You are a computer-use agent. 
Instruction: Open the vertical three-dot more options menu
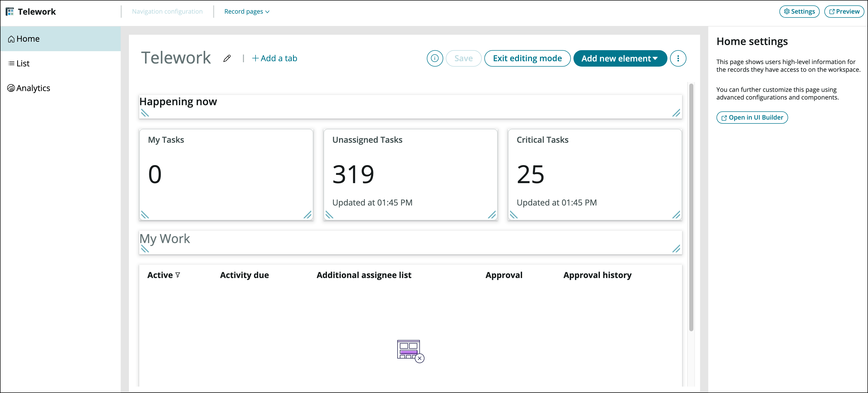[x=678, y=58]
